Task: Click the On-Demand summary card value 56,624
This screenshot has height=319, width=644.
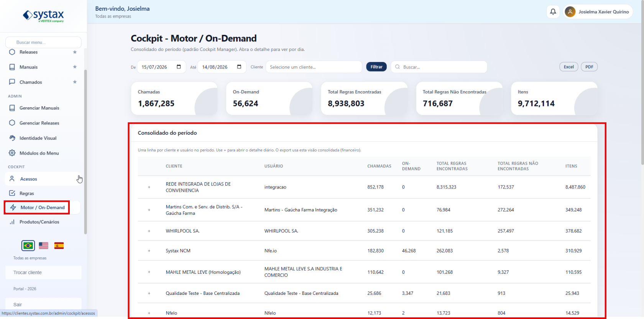Action: point(245,103)
